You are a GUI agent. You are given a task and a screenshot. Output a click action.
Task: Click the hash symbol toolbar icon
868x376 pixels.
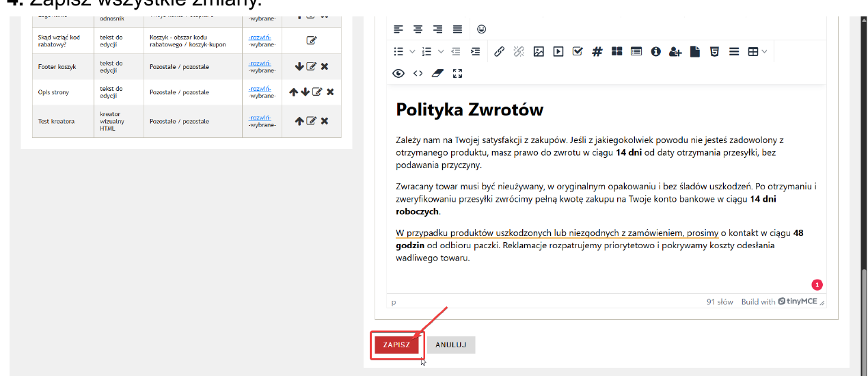point(597,51)
